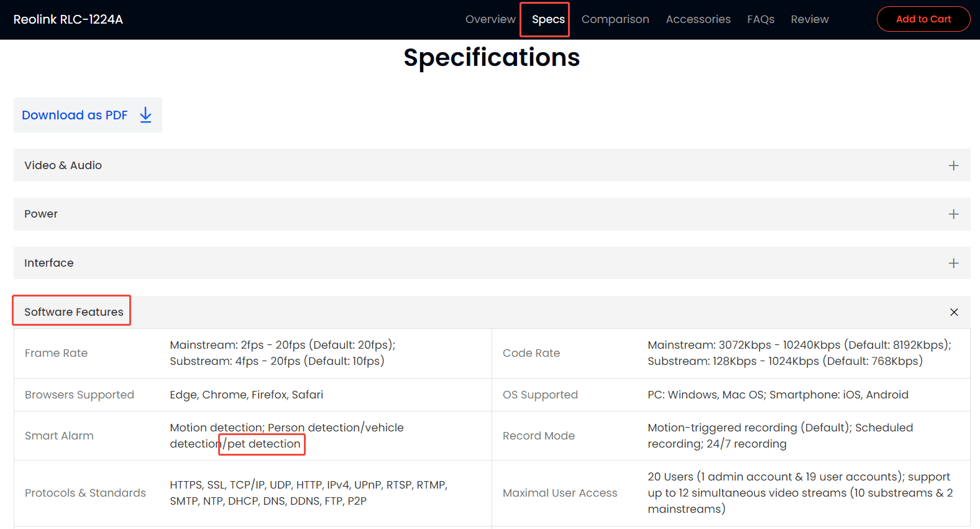Click the Add to Cart button
This screenshot has height=529, width=980.
[x=923, y=19]
